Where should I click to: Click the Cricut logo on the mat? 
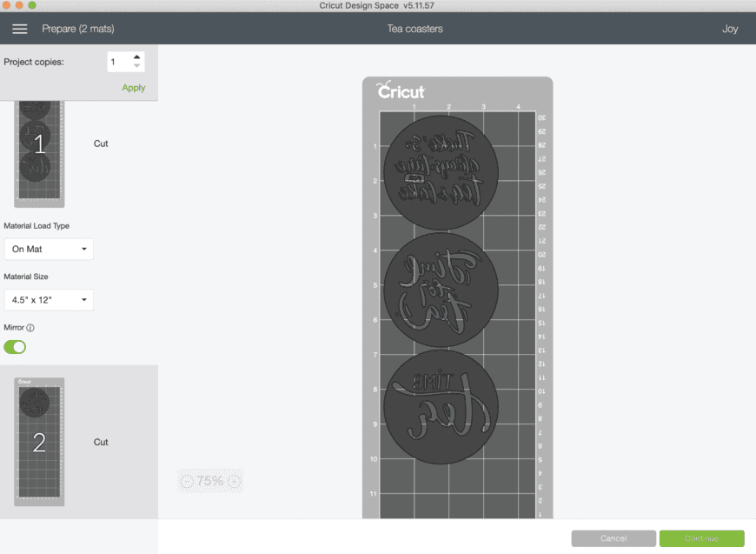click(x=401, y=90)
